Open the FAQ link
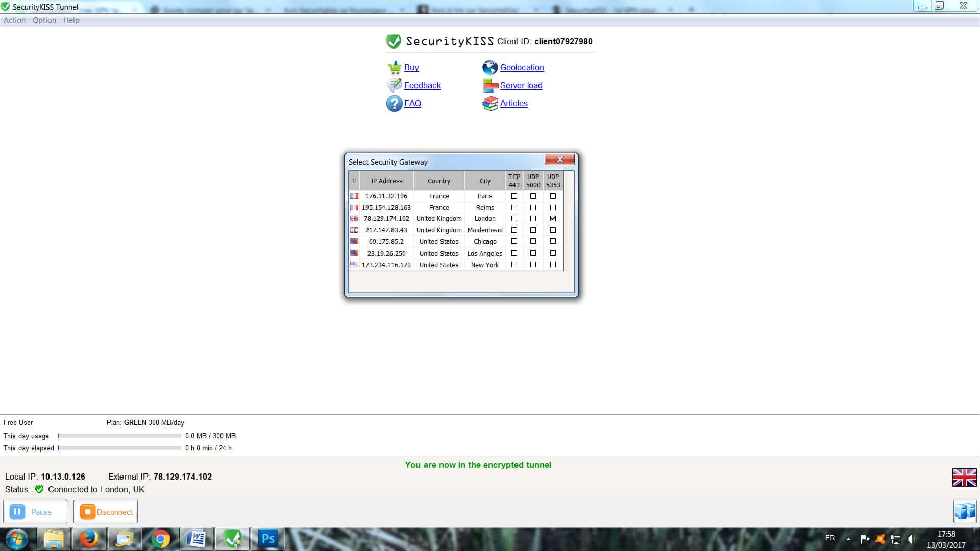This screenshot has height=551, width=980. click(x=412, y=103)
